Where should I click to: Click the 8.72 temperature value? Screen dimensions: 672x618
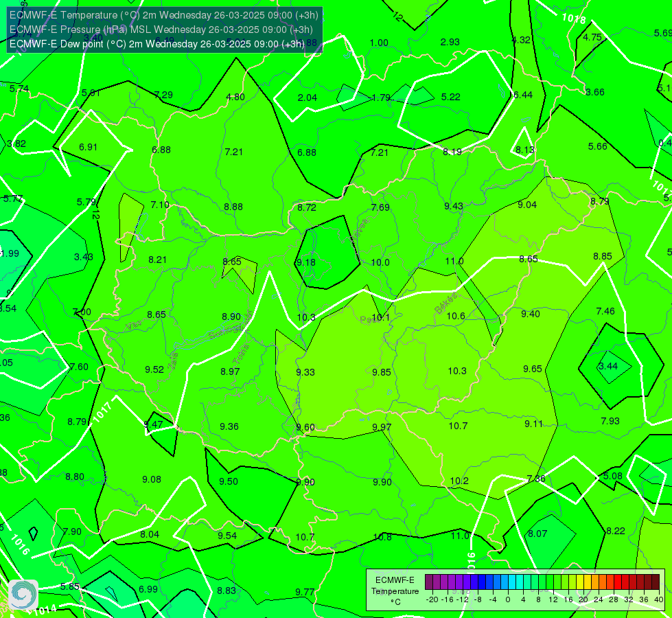[x=307, y=207]
